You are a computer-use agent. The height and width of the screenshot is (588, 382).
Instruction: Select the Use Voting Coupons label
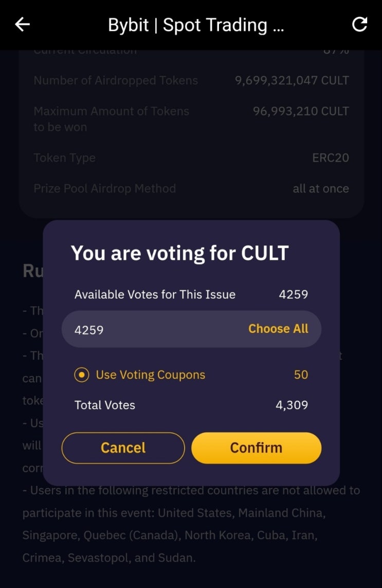tap(151, 374)
